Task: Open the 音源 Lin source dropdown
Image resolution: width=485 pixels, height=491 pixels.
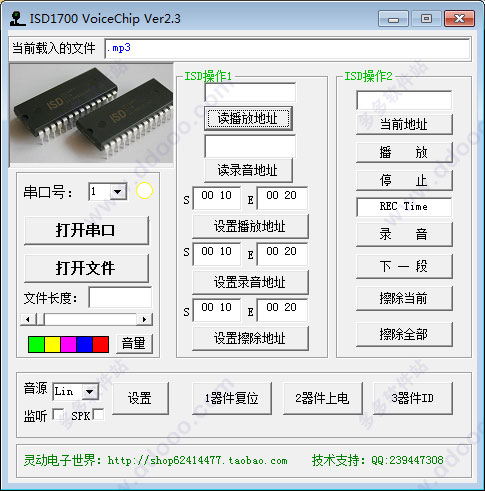Action: tap(90, 392)
